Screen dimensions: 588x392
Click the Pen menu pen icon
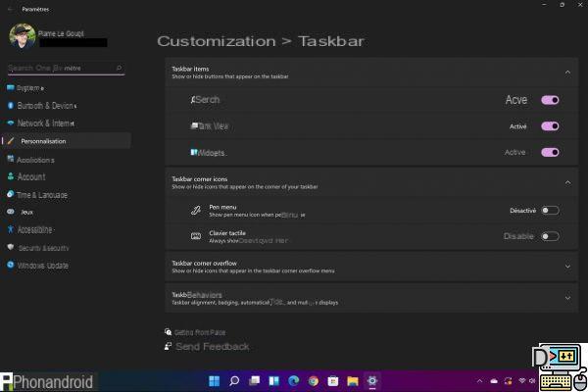click(x=196, y=211)
